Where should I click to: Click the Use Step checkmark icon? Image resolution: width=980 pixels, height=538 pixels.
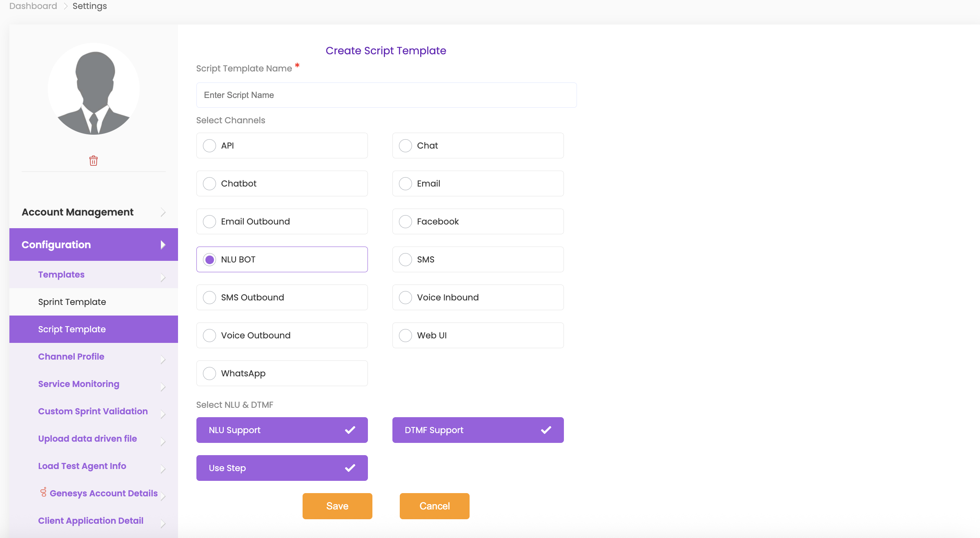tap(350, 468)
